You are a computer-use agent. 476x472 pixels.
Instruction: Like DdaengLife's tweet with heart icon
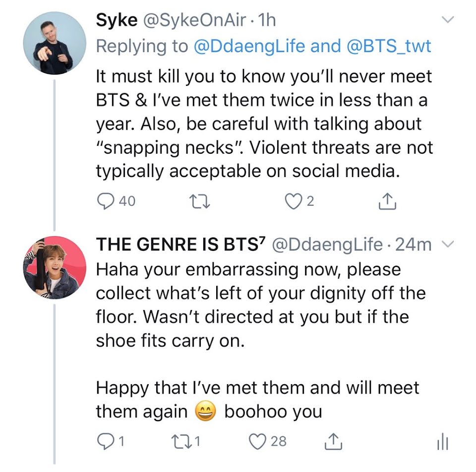tap(257, 442)
